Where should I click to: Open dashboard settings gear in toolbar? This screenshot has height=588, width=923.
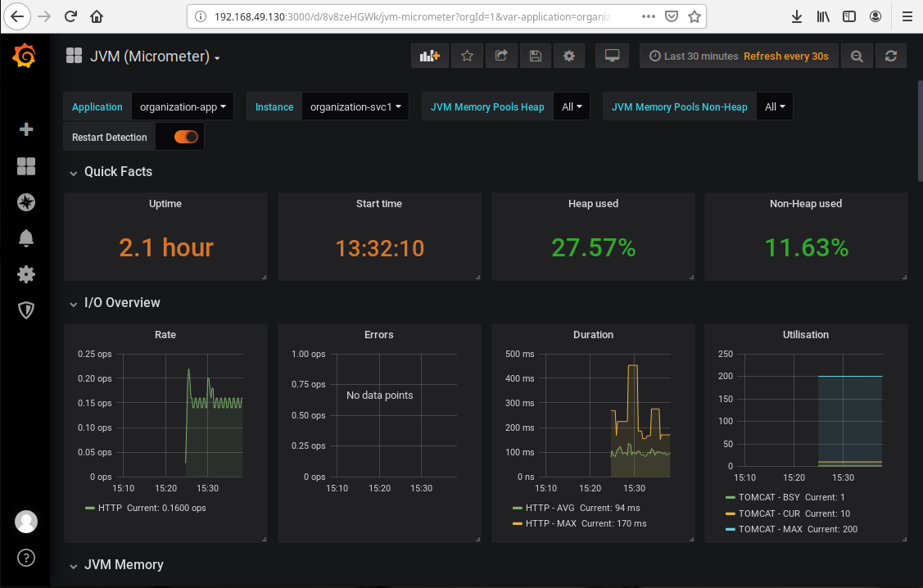pyautogui.click(x=568, y=56)
